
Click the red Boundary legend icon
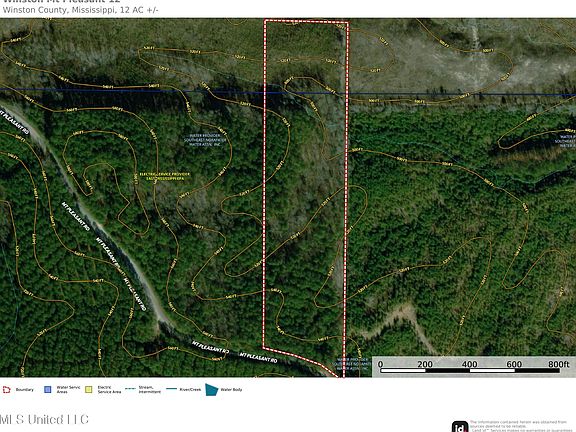click(7, 390)
